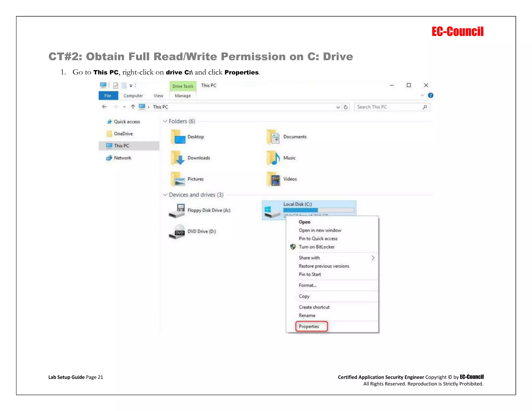Open the Desktop folder icon
Screen dimensions: 532x411
(178, 137)
